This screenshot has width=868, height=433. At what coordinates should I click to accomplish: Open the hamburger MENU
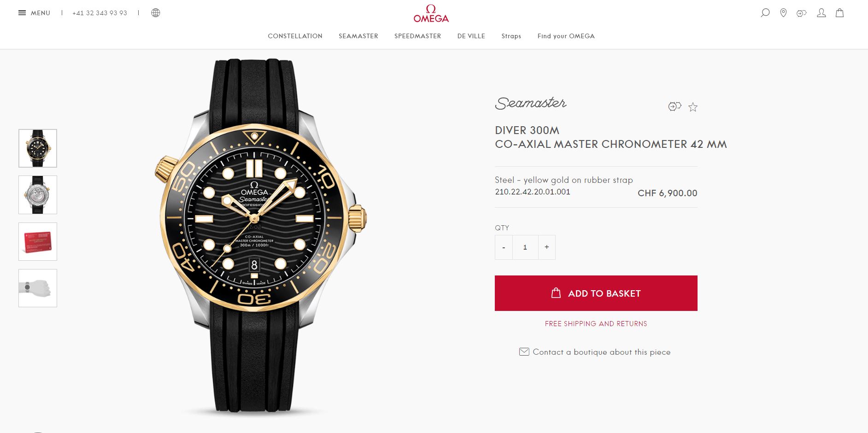(34, 13)
